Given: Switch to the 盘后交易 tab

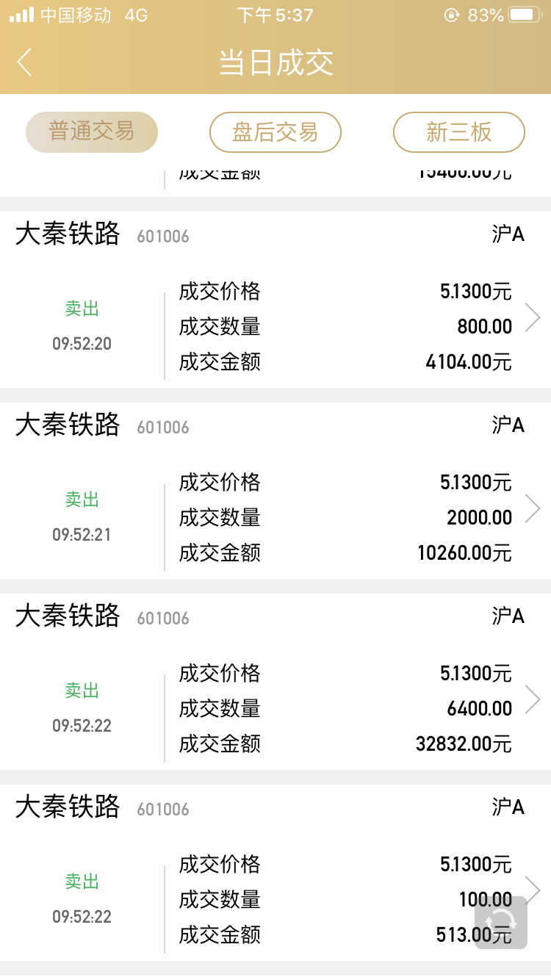Looking at the screenshot, I should (x=275, y=132).
